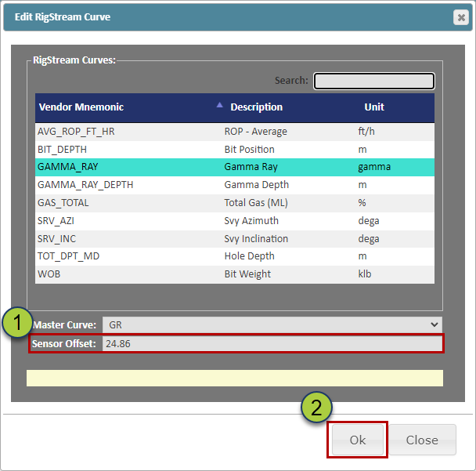476x471 pixels.
Task: Click the % unit cell
Action: (362, 203)
